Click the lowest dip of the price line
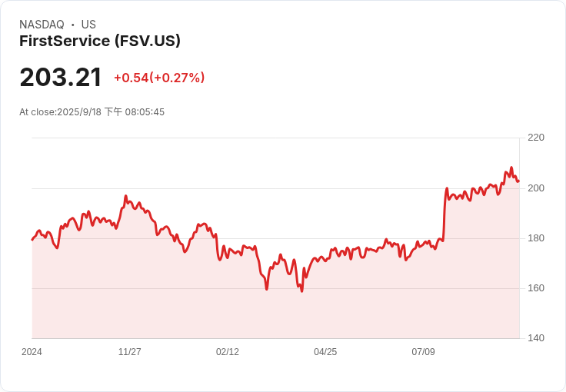This screenshot has height=392, width=566. pyautogui.click(x=301, y=291)
